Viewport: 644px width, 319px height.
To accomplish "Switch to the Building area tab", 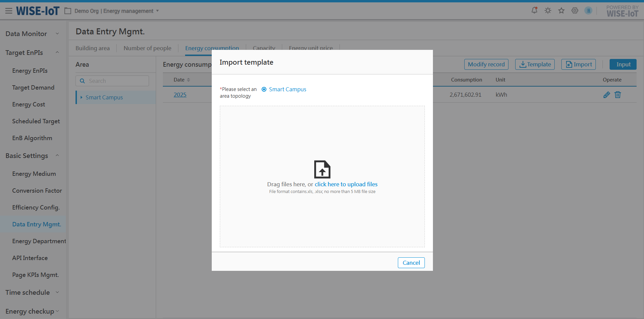I will [92, 48].
